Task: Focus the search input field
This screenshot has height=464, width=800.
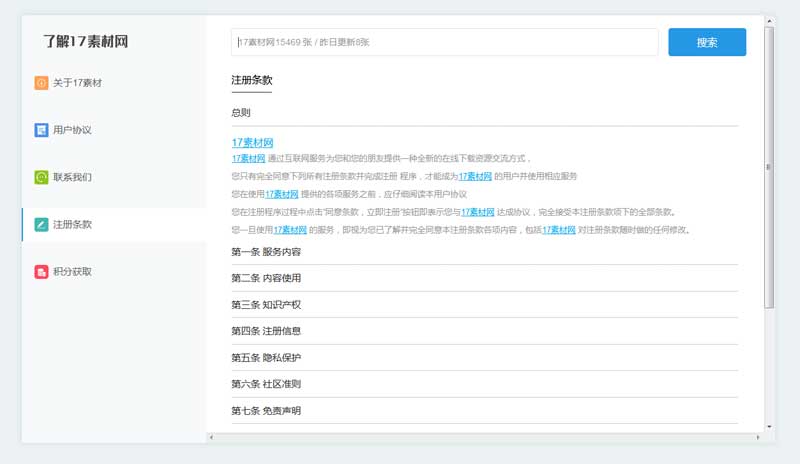Action: point(444,42)
